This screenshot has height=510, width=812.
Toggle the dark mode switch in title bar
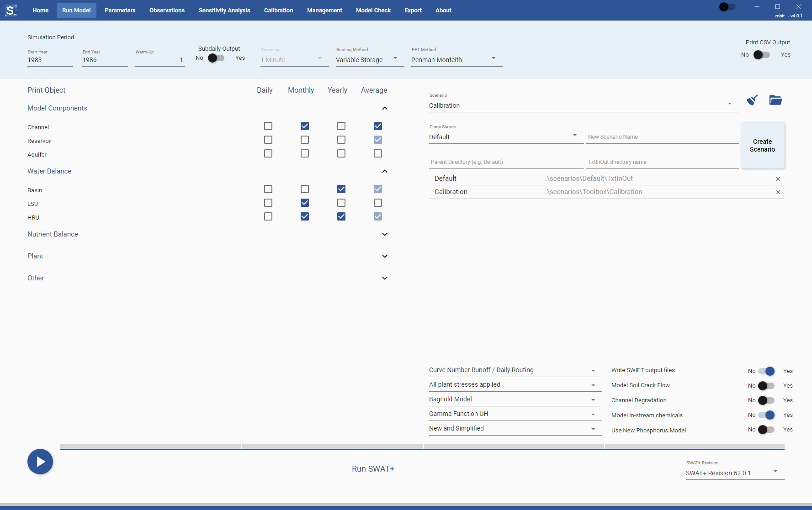pyautogui.click(x=727, y=7)
